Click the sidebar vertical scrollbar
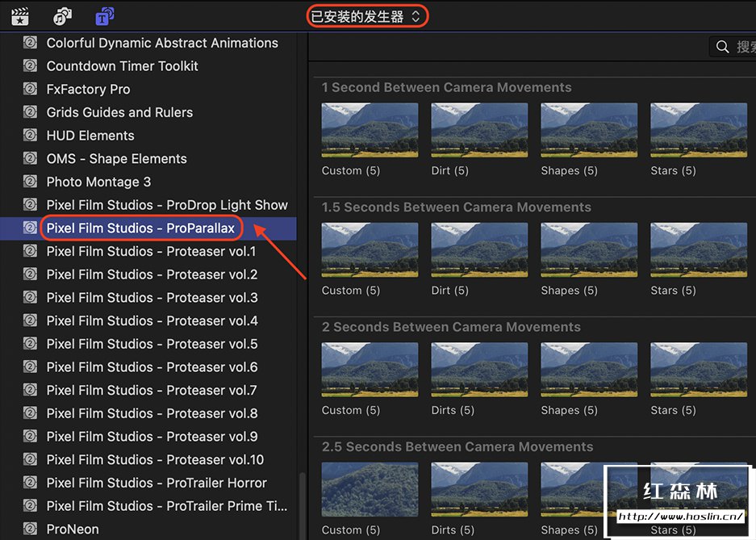The image size is (756, 540). click(x=303, y=506)
